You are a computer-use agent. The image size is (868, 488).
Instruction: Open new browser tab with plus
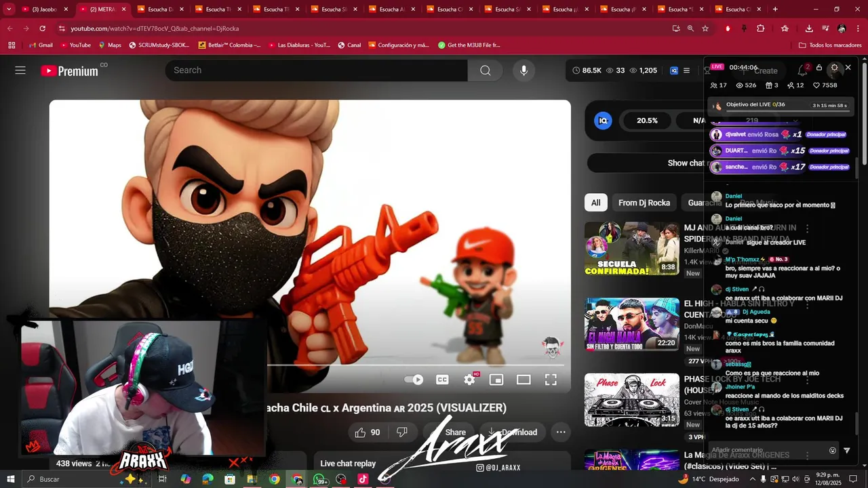click(775, 9)
